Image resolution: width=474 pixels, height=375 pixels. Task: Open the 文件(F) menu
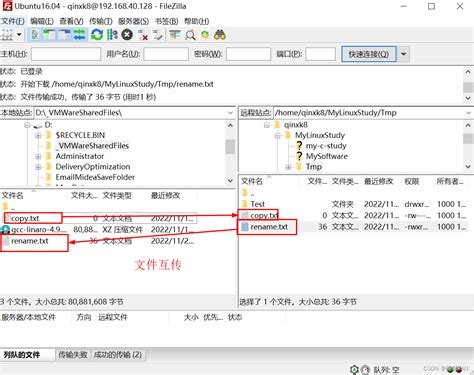pos(12,21)
